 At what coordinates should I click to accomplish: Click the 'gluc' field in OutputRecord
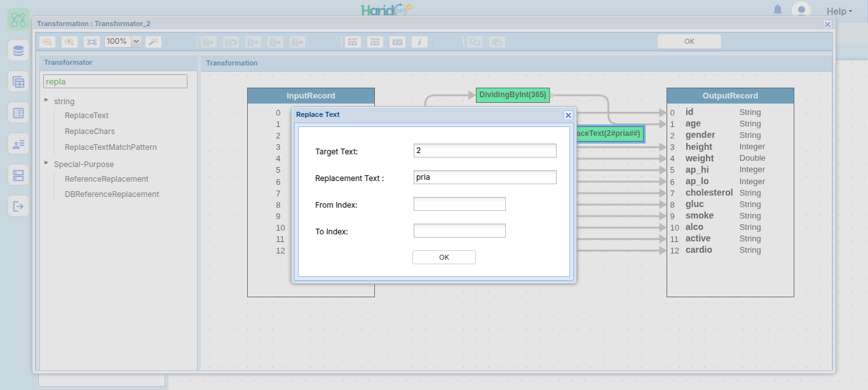(695, 204)
